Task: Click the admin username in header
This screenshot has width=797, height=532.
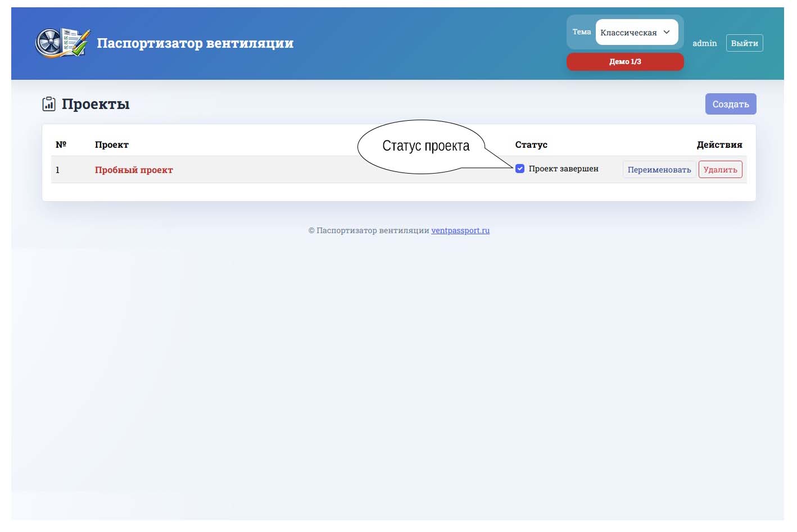Action: coord(704,43)
